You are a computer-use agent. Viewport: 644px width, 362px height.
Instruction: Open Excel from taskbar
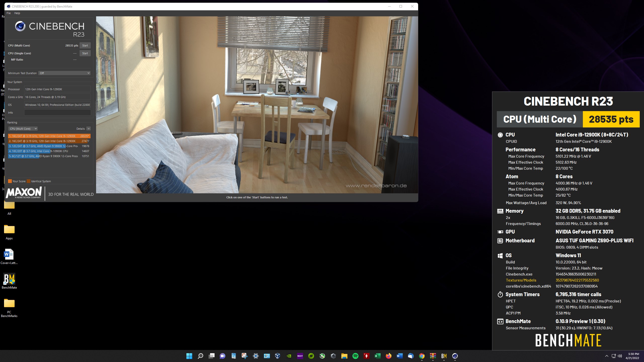coord(377,356)
